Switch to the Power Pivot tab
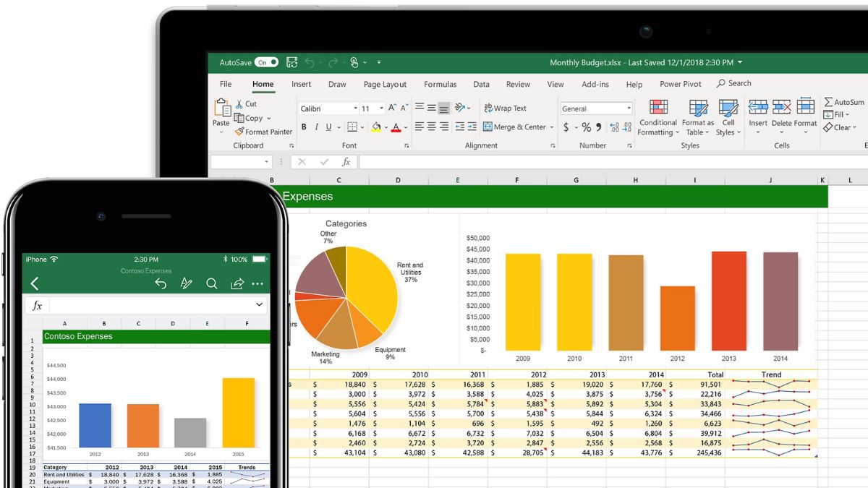Viewport: 868px width, 488px height. tap(681, 84)
